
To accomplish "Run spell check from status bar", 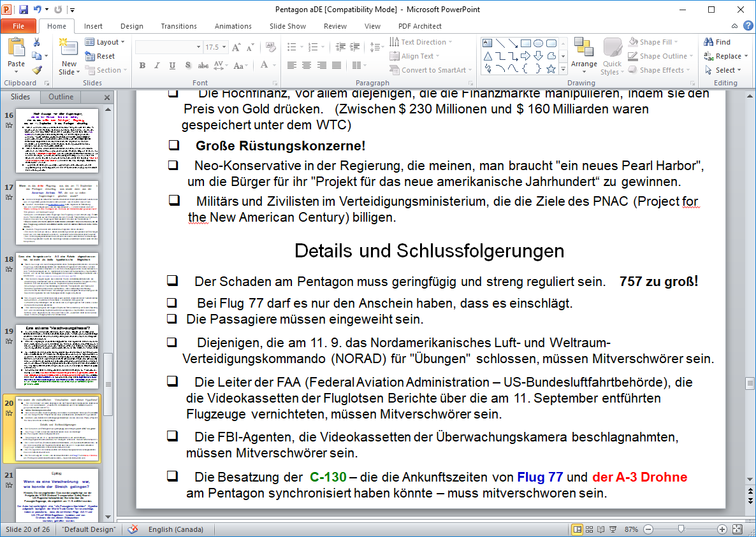I will pos(133,529).
